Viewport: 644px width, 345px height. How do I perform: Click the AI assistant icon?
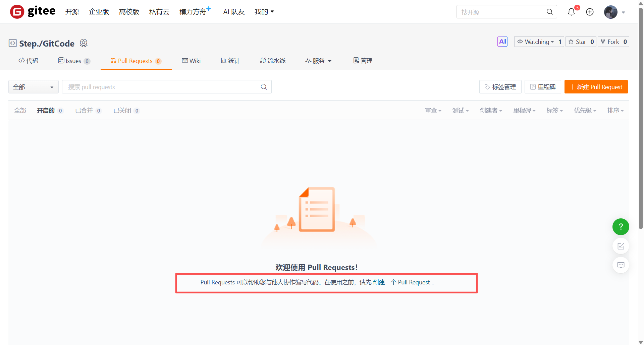(502, 42)
